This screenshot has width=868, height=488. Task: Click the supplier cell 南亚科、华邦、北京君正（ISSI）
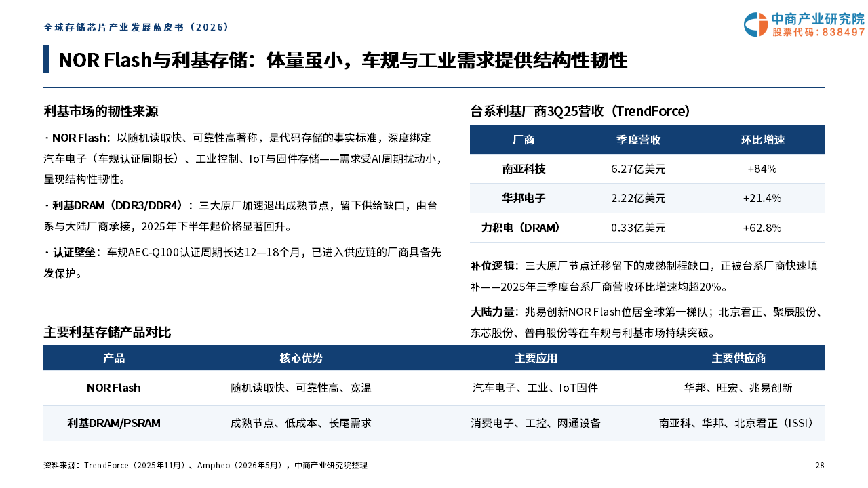(x=738, y=423)
